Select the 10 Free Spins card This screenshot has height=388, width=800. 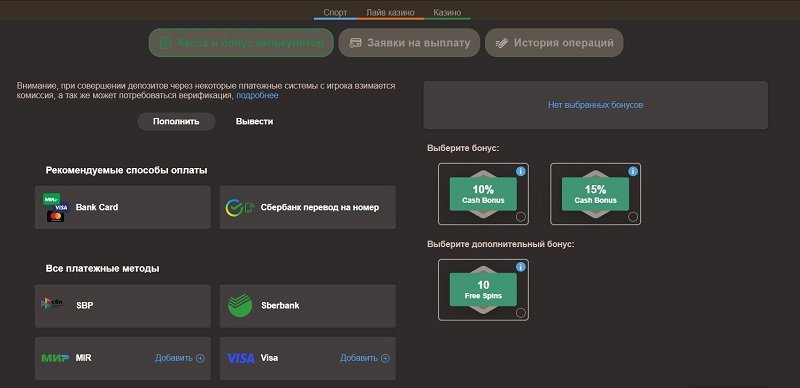483,290
